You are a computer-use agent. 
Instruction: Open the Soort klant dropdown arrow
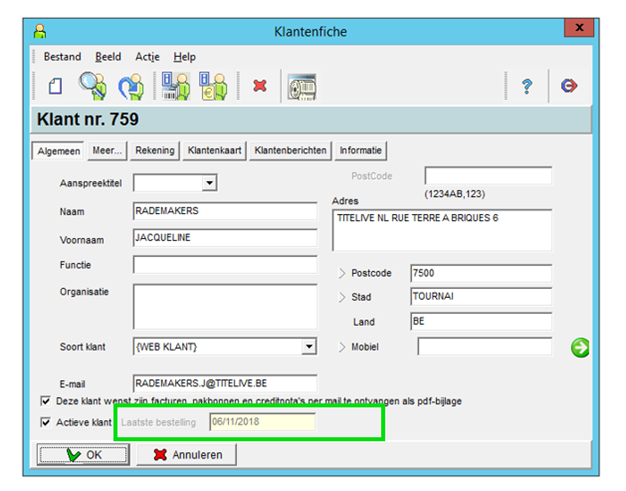click(x=309, y=346)
